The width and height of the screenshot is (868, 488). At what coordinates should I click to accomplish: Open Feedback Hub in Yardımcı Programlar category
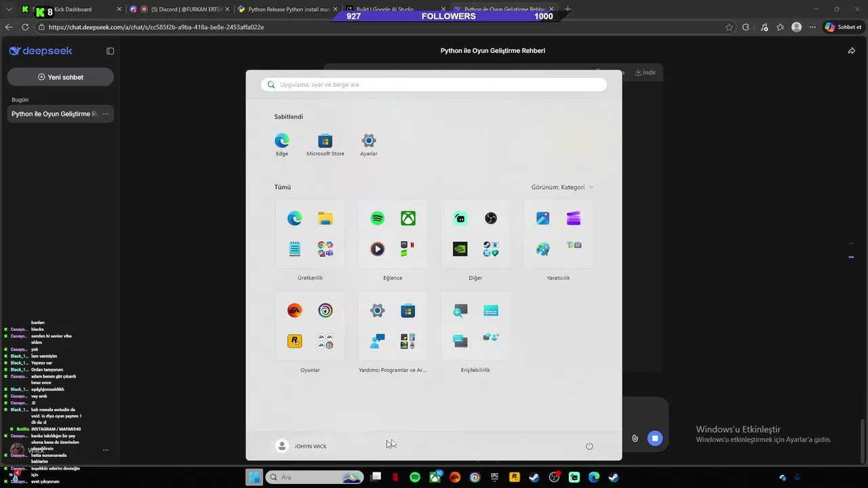click(x=378, y=341)
